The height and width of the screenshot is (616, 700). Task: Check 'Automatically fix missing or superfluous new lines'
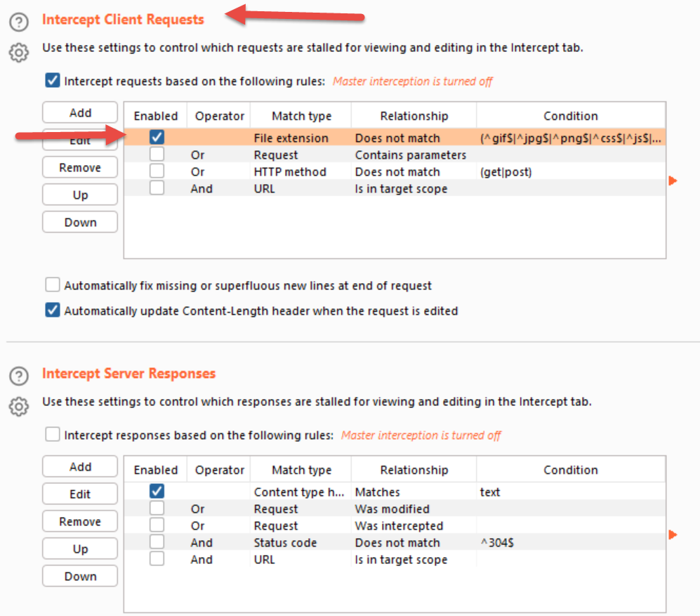[53, 285]
